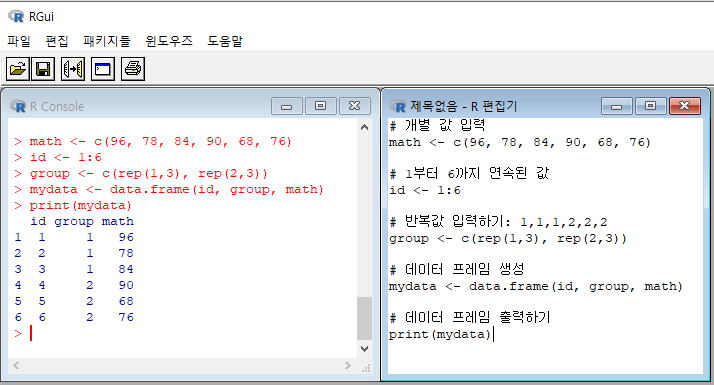Click editor line 'math <- c(96, 78...'
The height and width of the screenshot is (385, 714).
click(520, 143)
